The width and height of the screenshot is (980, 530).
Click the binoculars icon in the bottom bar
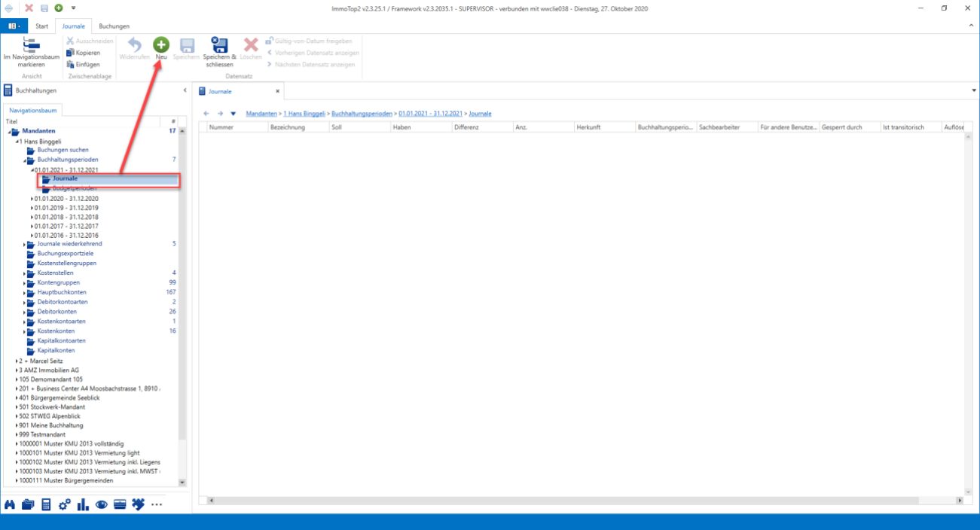click(x=11, y=504)
